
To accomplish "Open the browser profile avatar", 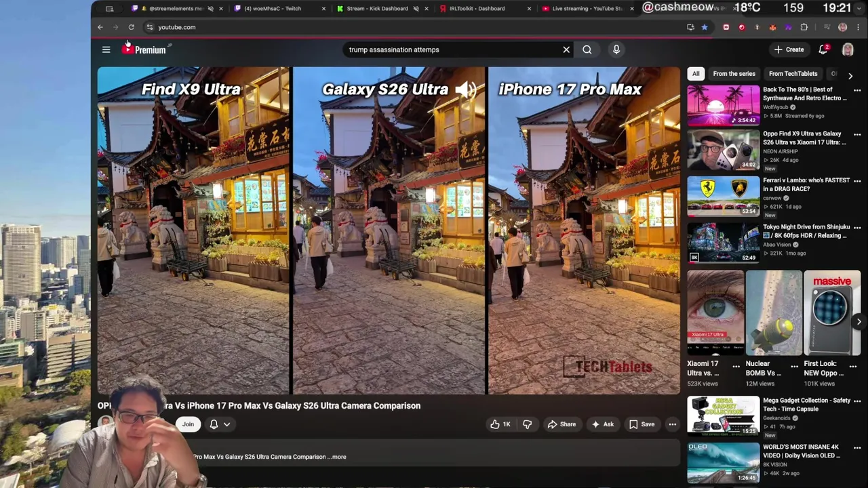I will 843,27.
